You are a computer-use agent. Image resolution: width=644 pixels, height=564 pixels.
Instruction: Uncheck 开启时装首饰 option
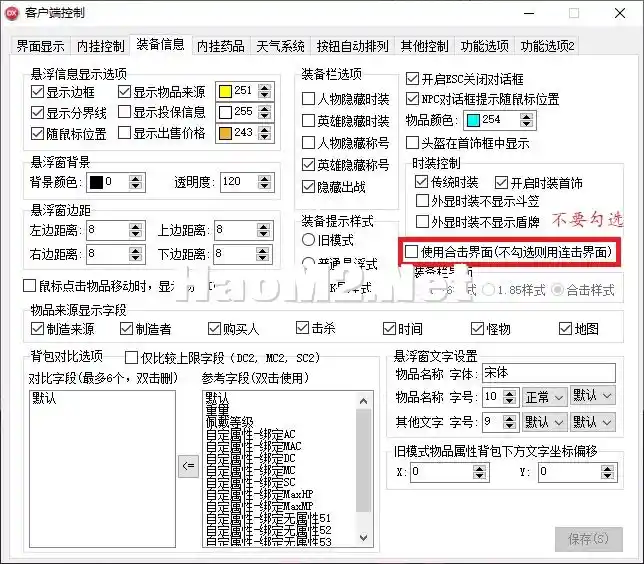pos(539,183)
